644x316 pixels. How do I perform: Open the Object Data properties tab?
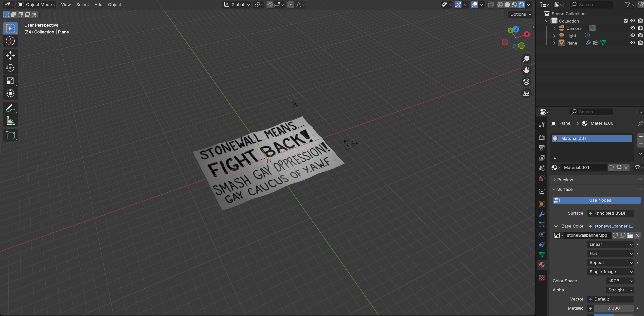click(542, 255)
